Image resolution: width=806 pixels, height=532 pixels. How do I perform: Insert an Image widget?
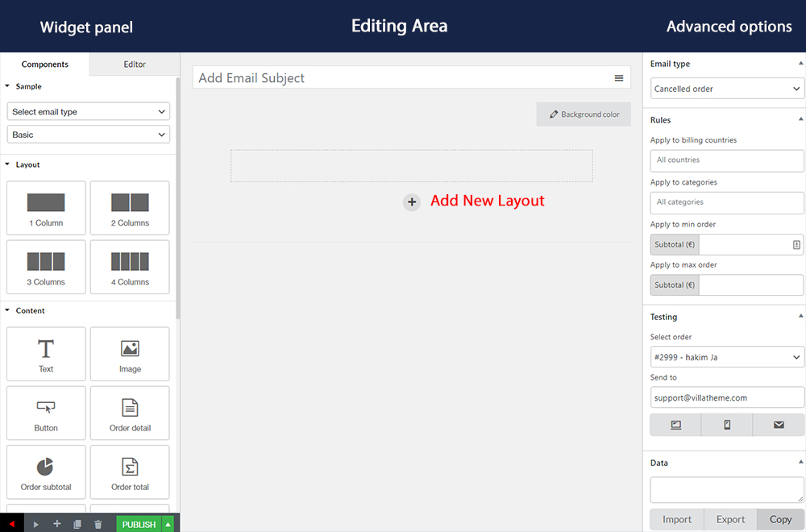tap(129, 354)
